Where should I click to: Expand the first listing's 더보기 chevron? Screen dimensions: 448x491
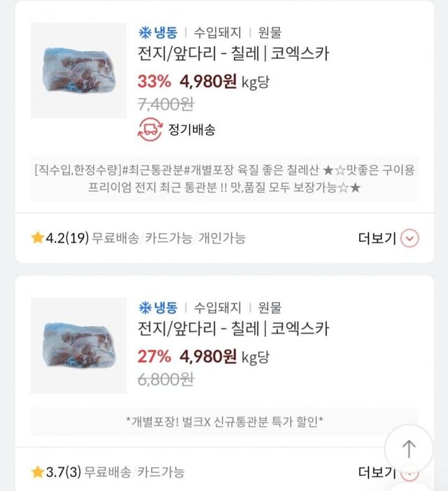coord(411,239)
